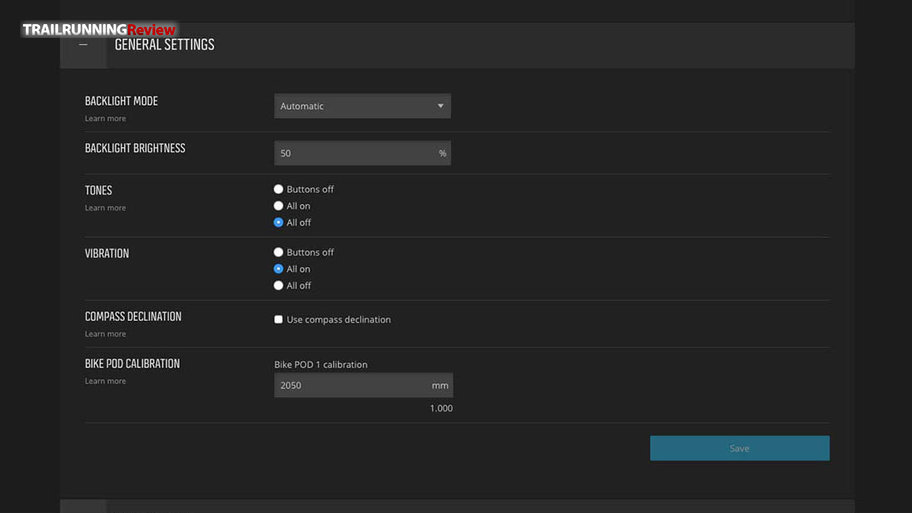Image resolution: width=912 pixels, height=513 pixels.
Task: Edit the Backlight Brightness percentage field
Action: coord(362,153)
